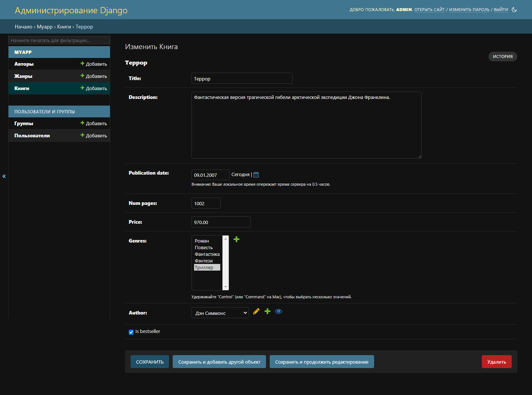The width and height of the screenshot is (532, 395).
Task: Click Сохранить и добавить другой объект
Action: click(219, 362)
